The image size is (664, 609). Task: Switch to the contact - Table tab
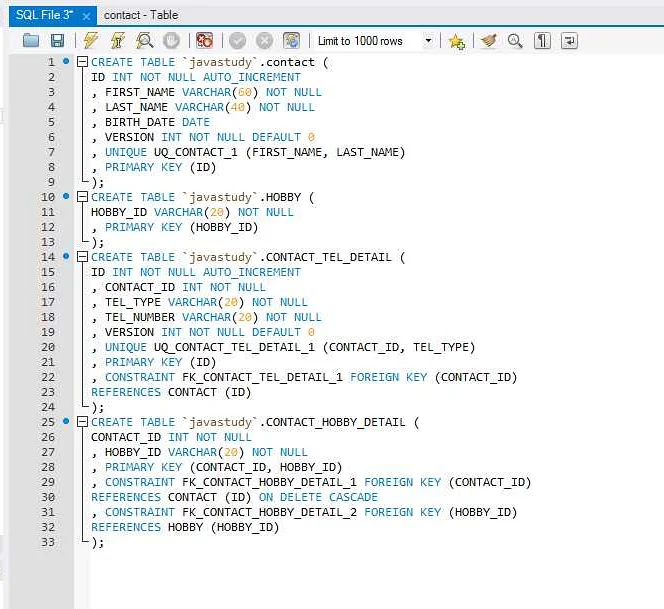click(x=138, y=16)
